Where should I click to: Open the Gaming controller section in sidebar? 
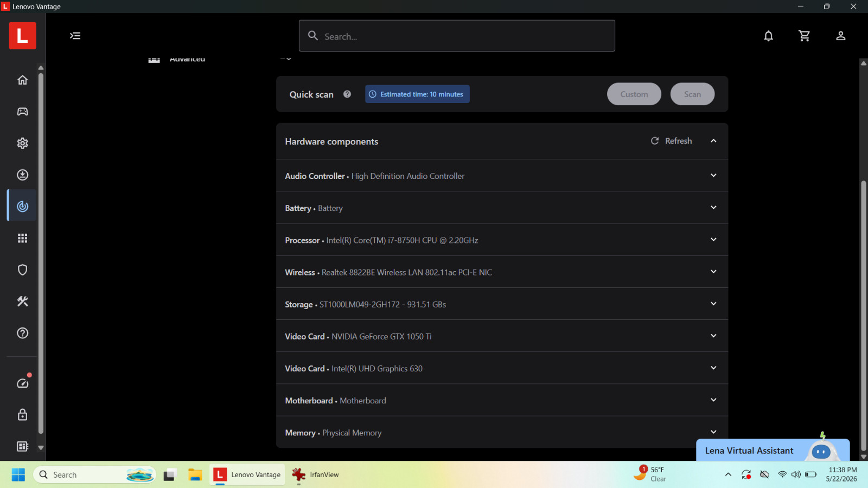coord(22,111)
